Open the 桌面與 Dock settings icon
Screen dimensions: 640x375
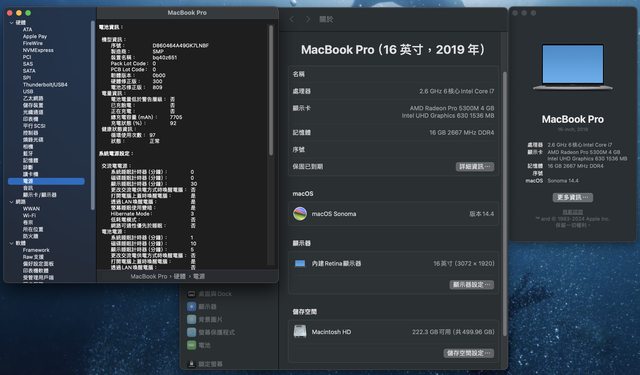[191, 294]
